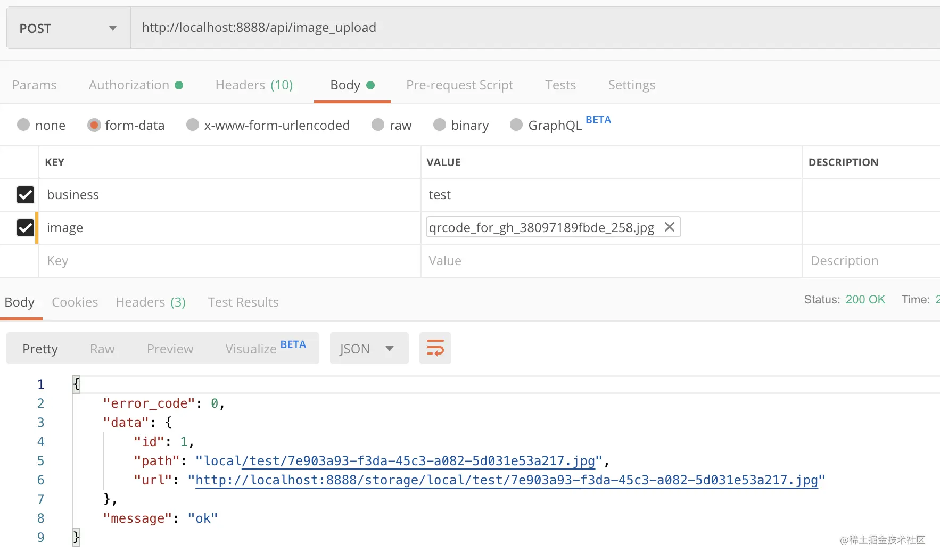This screenshot has height=560, width=940.
Task: Click the "id" key in response
Action: pos(149,442)
